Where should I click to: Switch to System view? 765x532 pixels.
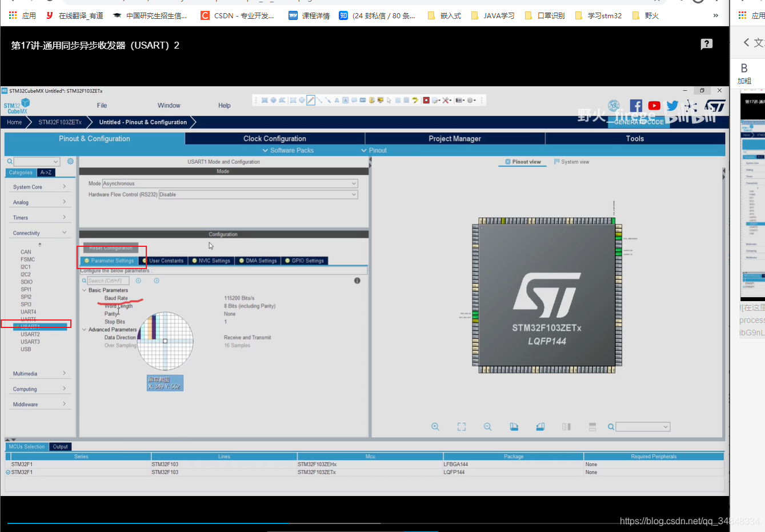pos(571,162)
